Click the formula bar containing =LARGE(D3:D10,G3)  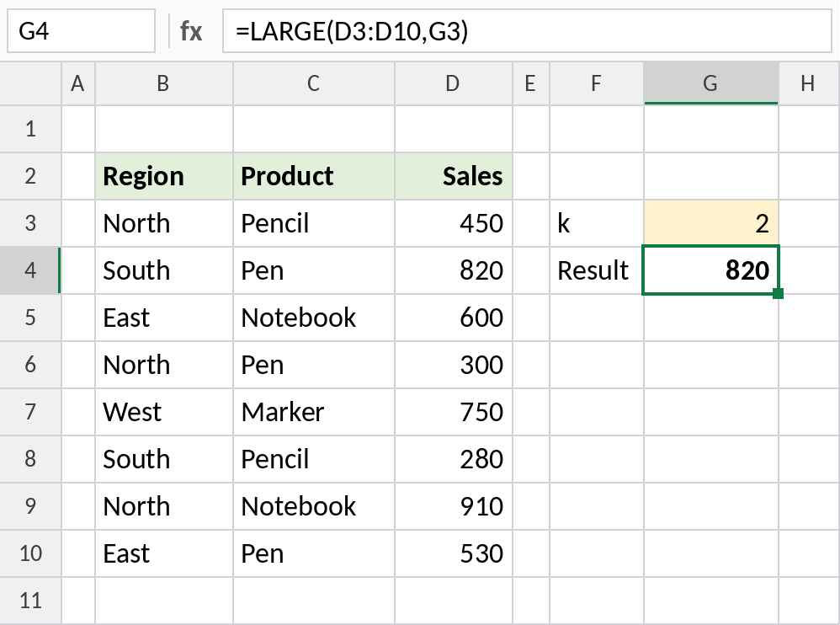(527, 31)
